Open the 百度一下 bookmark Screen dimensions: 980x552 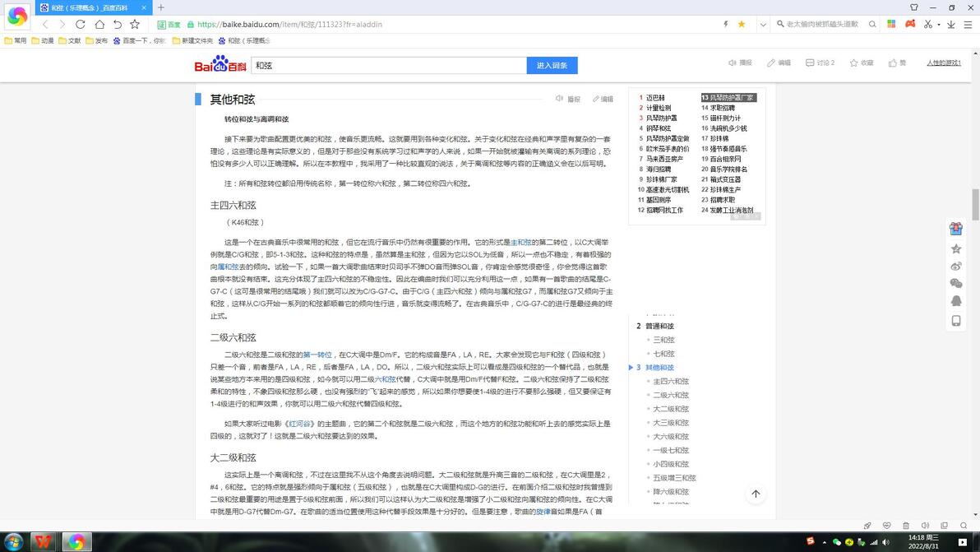tap(139, 40)
